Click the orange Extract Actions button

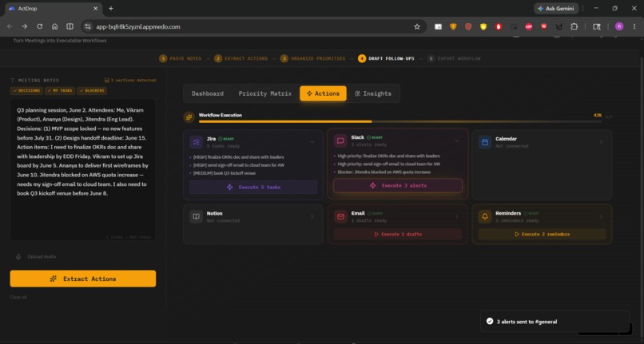pos(83,279)
